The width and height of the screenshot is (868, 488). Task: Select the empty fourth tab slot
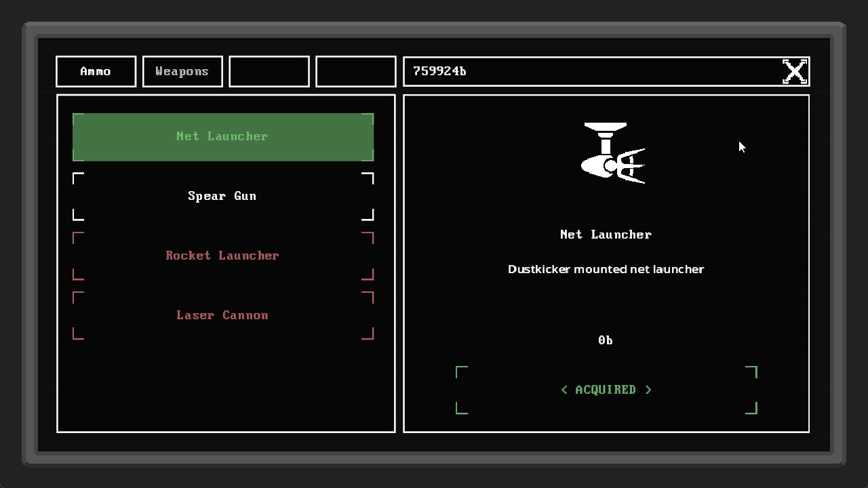tap(356, 71)
